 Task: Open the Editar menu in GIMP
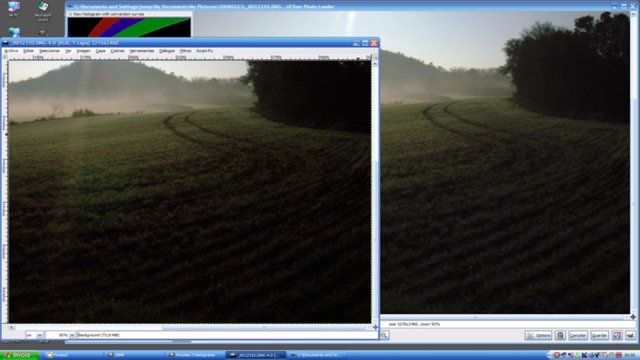(x=29, y=51)
